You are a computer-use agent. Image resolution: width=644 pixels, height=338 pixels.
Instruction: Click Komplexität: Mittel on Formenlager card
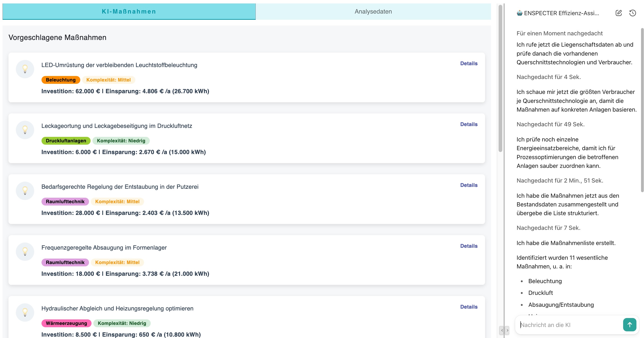coord(117,262)
